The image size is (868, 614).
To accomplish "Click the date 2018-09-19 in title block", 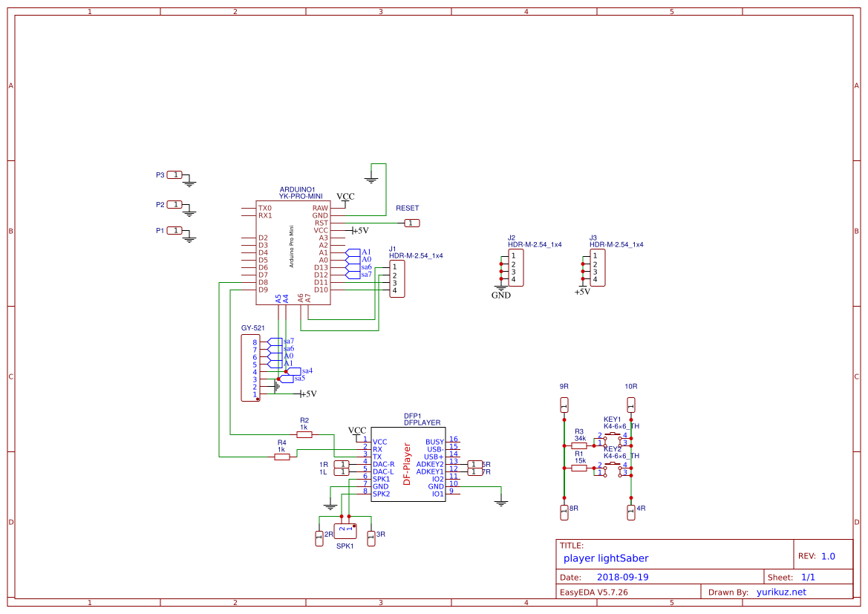I will coord(624,576).
